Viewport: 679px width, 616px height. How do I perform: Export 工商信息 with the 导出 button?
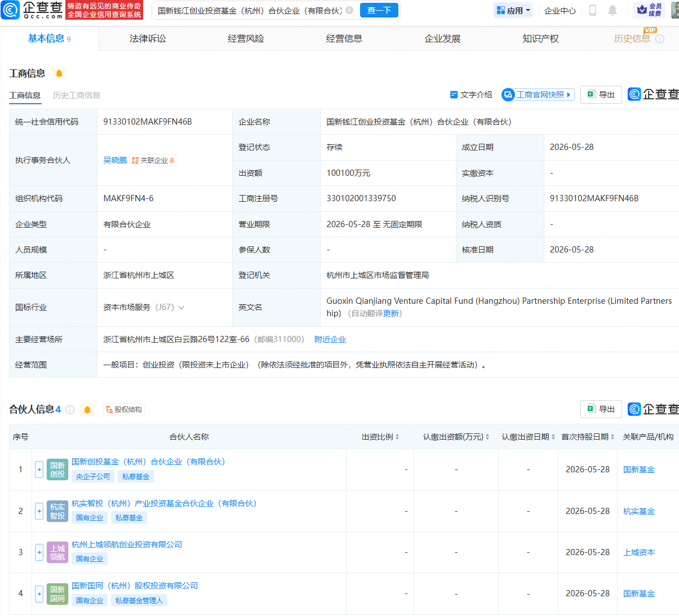point(601,95)
